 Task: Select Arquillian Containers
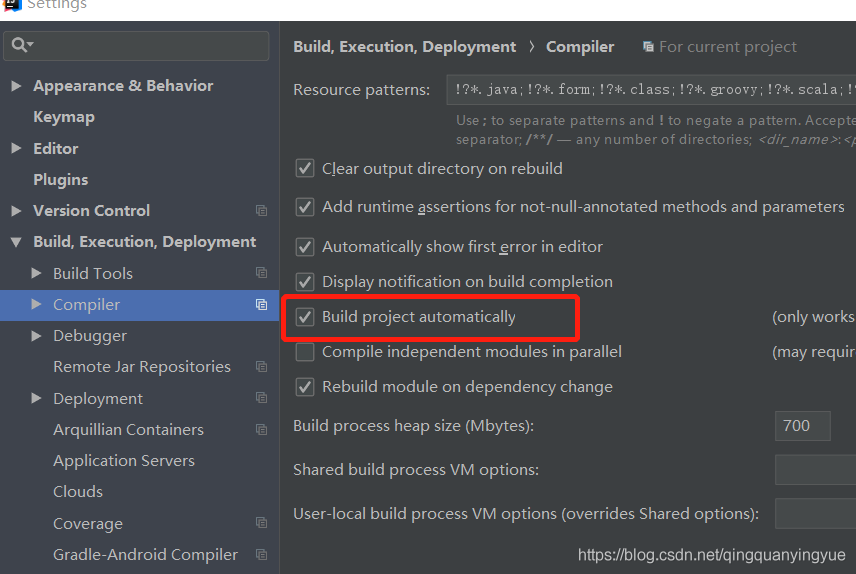click(128, 430)
